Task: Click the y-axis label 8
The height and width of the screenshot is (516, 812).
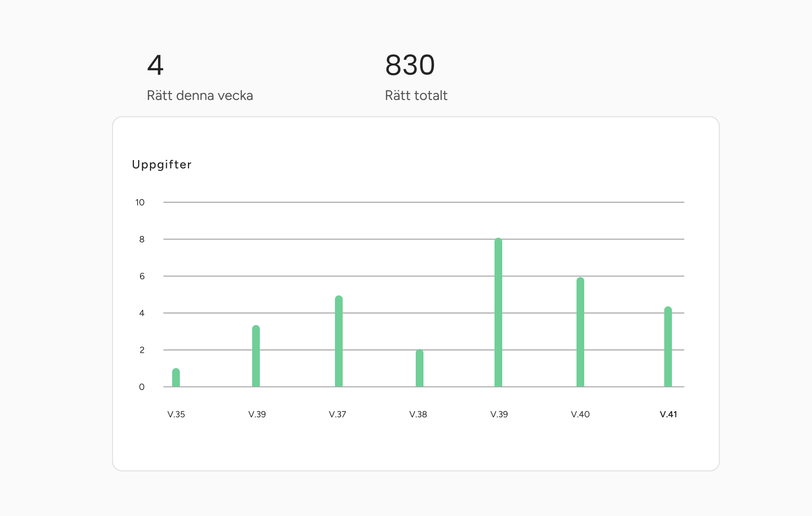Action: point(142,239)
